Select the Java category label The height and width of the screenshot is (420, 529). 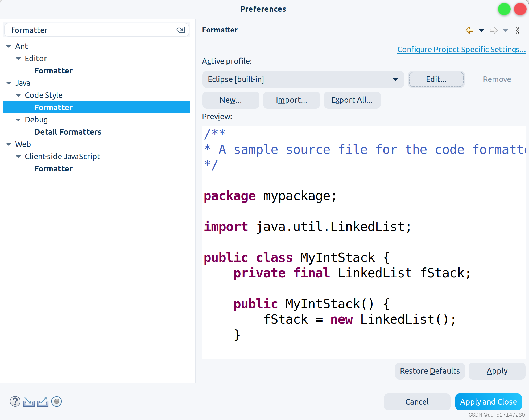click(23, 83)
